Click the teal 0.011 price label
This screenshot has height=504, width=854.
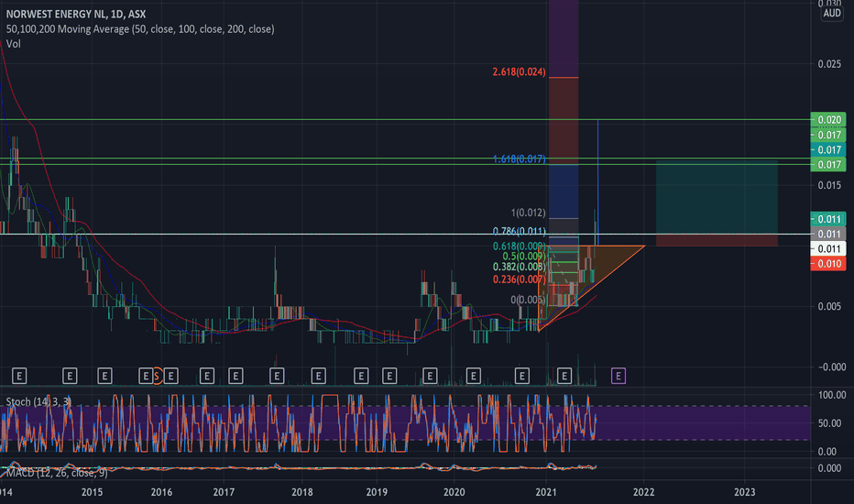click(828, 219)
